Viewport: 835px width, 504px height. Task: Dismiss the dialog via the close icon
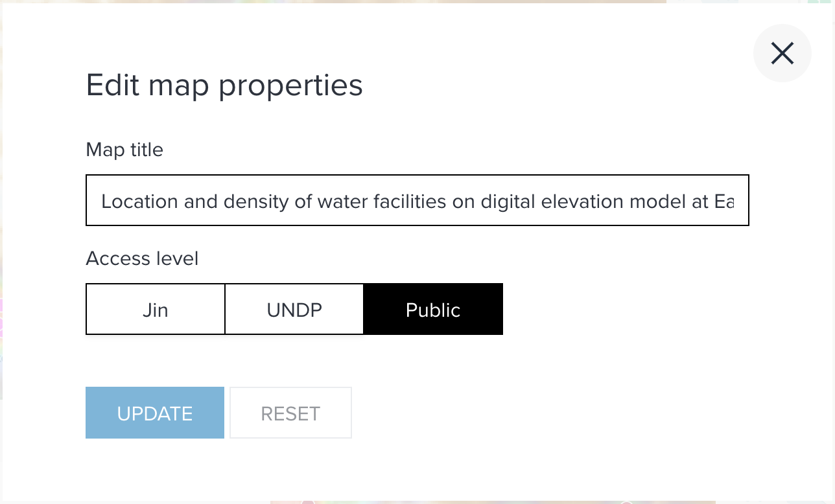pyautogui.click(x=782, y=53)
